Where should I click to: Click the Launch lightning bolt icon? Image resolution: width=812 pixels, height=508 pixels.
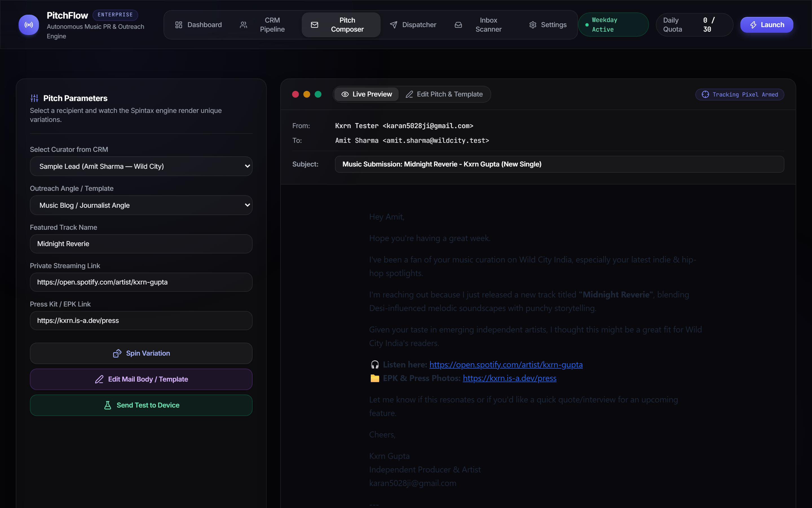pyautogui.click(x=753, y=25)
